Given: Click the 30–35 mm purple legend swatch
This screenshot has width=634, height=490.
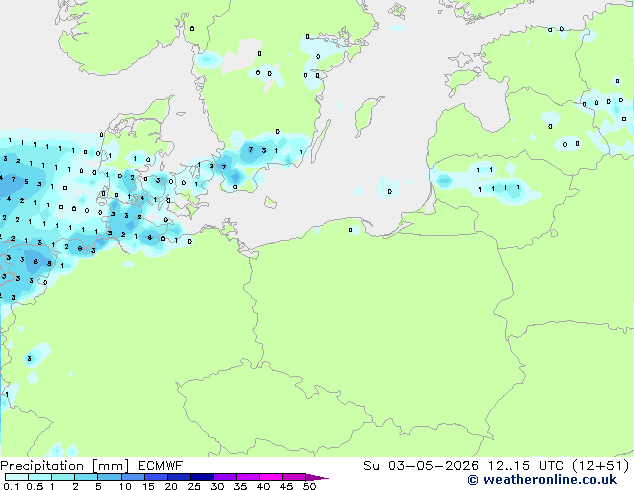Looking at the screenshot, I should pos(225,477).
